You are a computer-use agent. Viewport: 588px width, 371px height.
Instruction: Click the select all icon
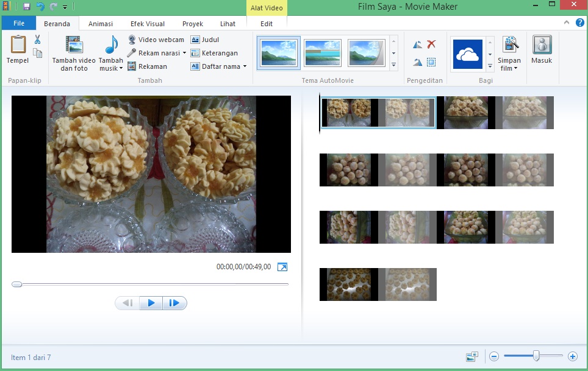pos(431,62)
